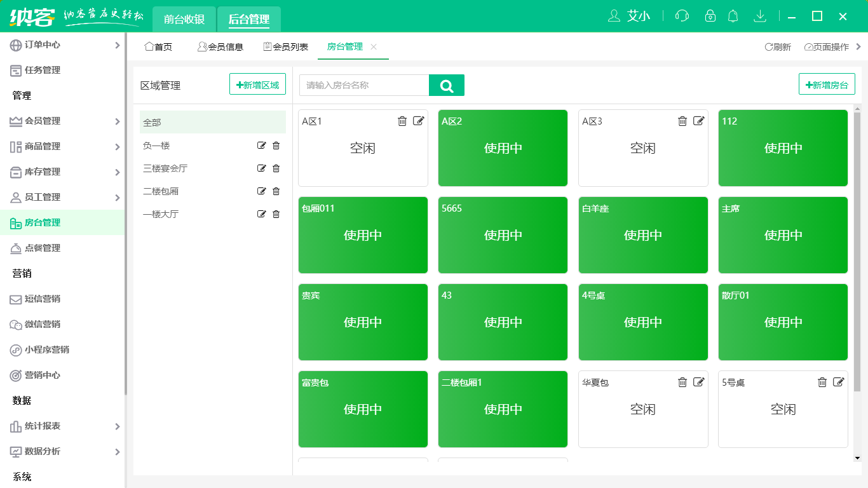Edit the 三楼宴会厅 area
The image size is (868, 488).
(x=261, y=168)
